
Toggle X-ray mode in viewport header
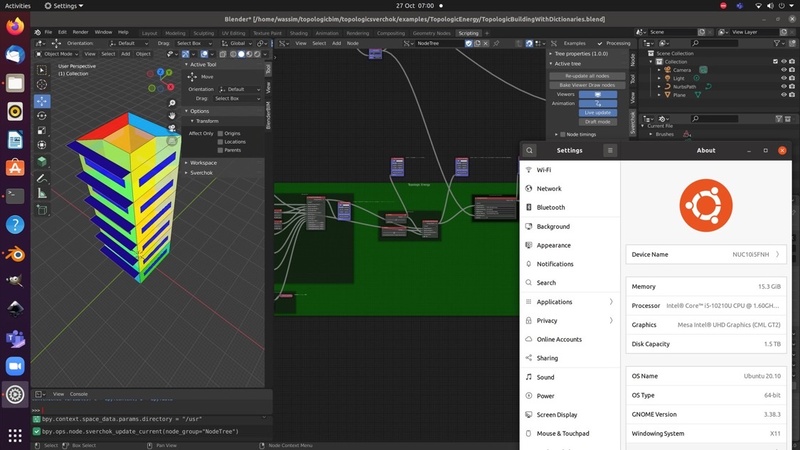[223, 54]
